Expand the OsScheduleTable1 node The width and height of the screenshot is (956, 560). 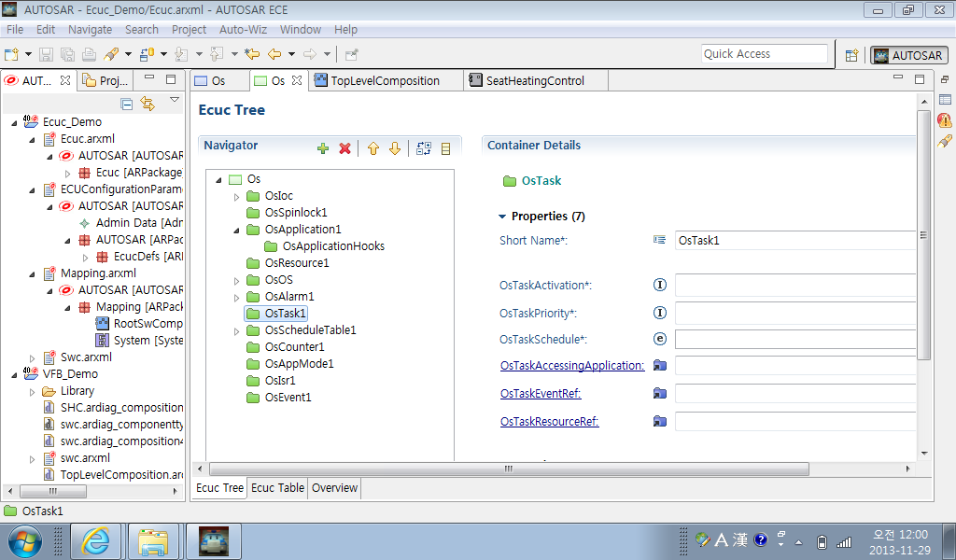point(237,331)
